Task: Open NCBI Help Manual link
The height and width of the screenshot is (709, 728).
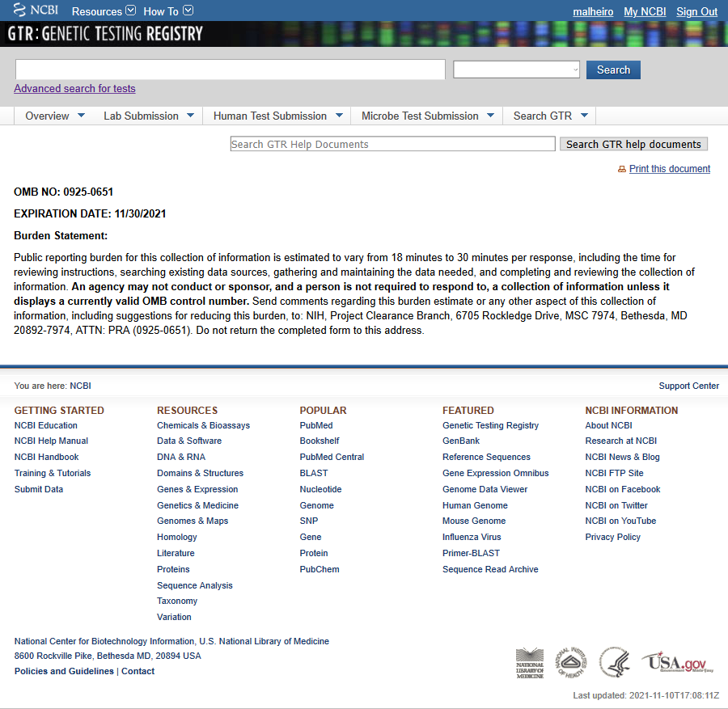Action: point(51,441)
